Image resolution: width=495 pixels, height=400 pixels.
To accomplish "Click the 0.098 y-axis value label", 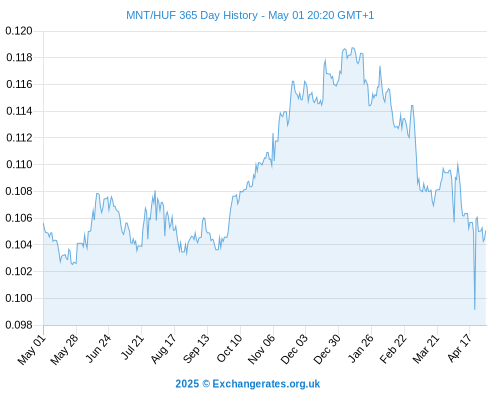I will pyautogui.click(x=19, y=325).
